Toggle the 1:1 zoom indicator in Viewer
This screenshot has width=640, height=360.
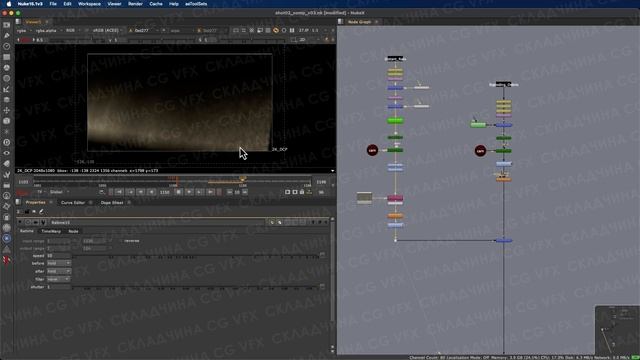point(315,30)
